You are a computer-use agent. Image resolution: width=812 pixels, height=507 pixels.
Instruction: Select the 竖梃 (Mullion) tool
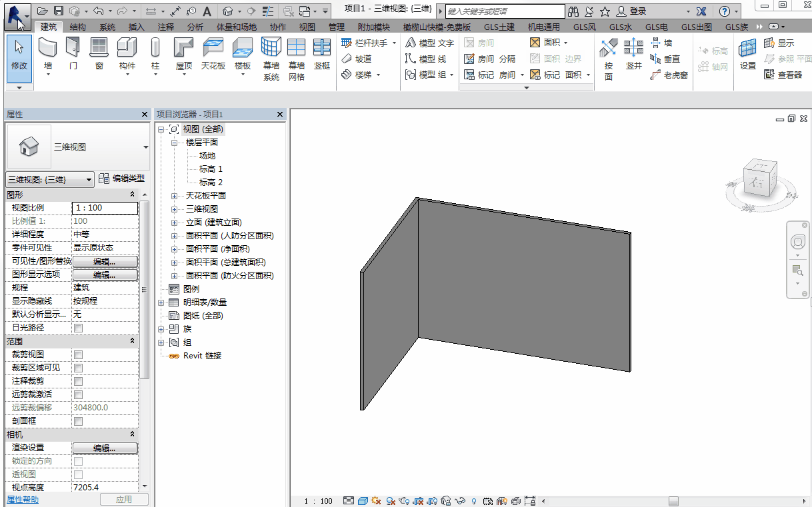[x=322, y=54]
